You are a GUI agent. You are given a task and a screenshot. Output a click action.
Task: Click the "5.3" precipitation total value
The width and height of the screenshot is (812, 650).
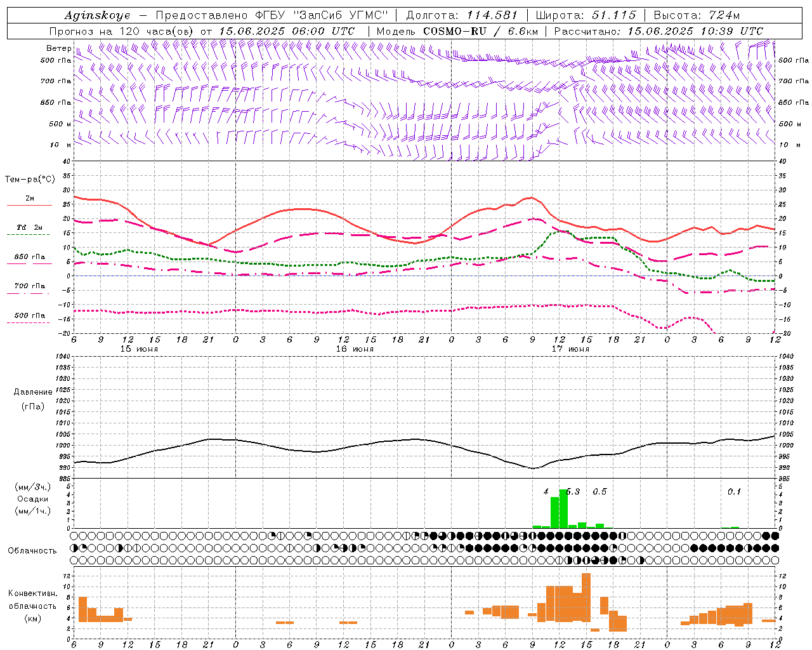(x=573, y=491)
